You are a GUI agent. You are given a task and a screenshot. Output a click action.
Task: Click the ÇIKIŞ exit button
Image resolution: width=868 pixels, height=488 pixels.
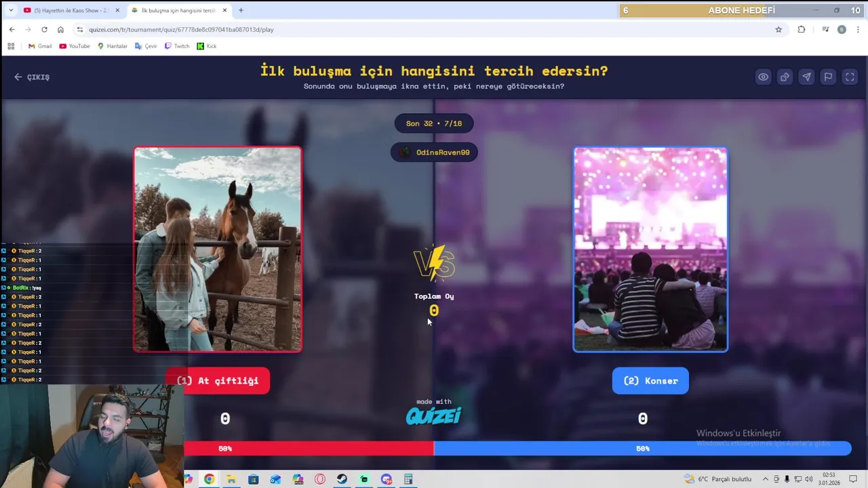pos(32,77)
